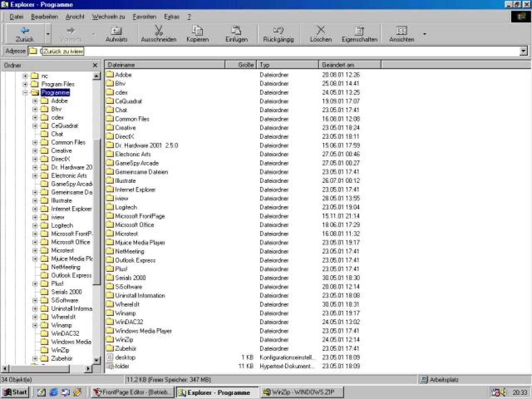Open the Extras menu
Viewport: 532px width, 399px height.
[x=172, y=17]
